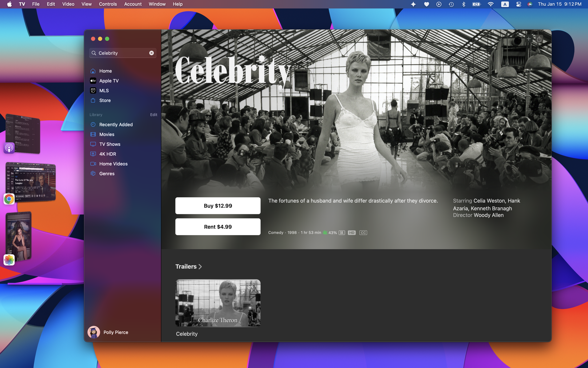Clear the Celebrity search text
Viewport: 588px width, 368px height.
click(x=151, y=53)
